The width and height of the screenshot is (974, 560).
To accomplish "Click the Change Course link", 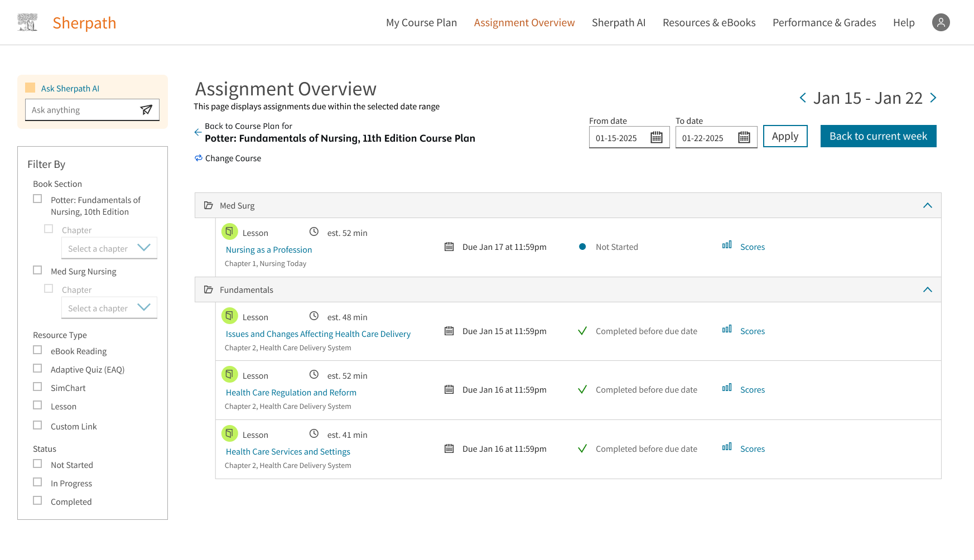I will pos(233,158).
